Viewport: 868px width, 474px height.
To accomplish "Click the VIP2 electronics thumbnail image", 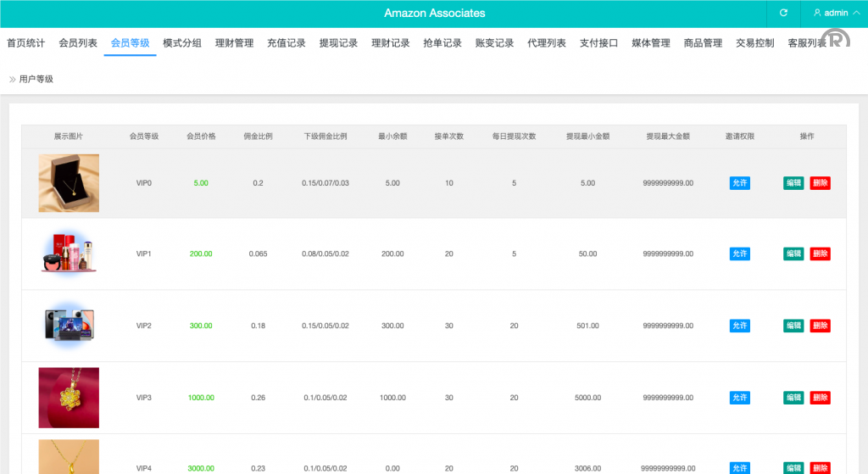I will (69, 326).
